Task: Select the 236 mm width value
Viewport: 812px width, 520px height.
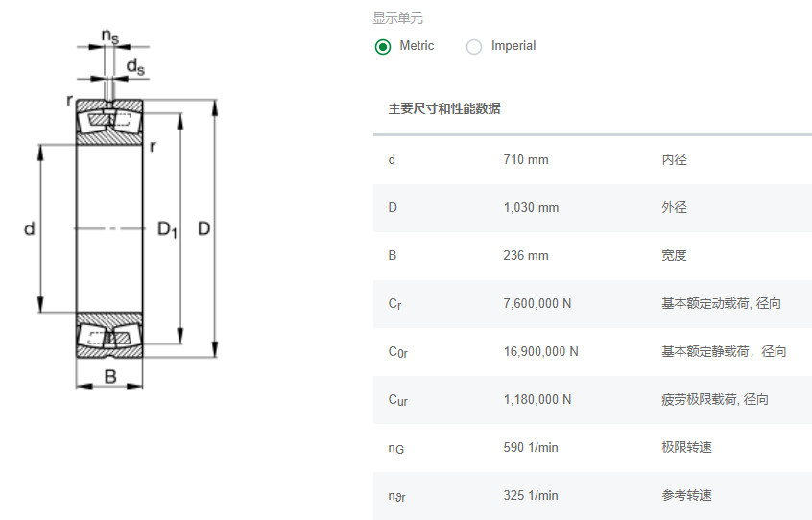Action: click(x=526, y=256)
